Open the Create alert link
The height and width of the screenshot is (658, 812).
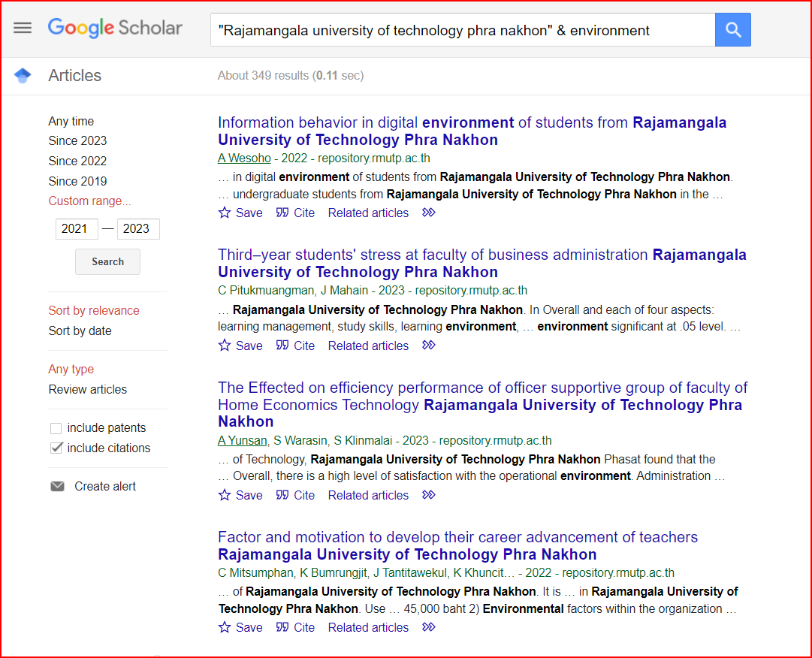(105, 486)
